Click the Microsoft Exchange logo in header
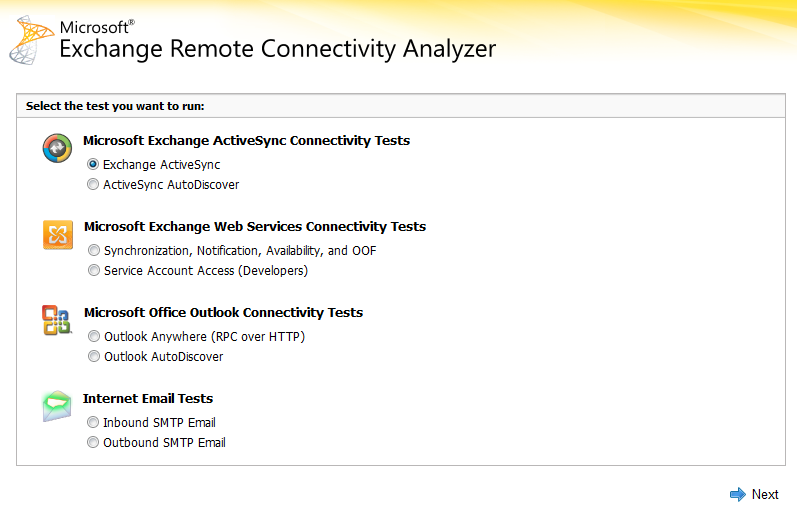Image resolution: width=797 pixels, height=528 pixels. pos(31,40)
